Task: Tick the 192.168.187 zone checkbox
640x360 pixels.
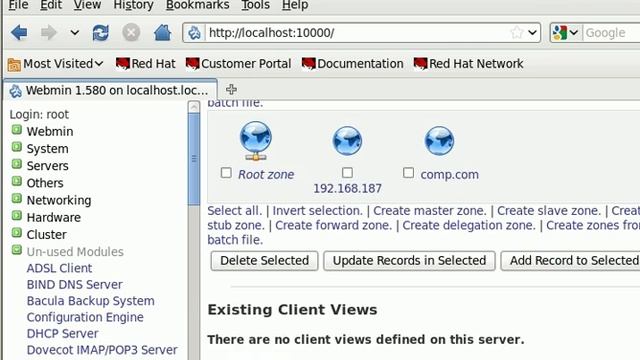Action: [x=347, y=173]
